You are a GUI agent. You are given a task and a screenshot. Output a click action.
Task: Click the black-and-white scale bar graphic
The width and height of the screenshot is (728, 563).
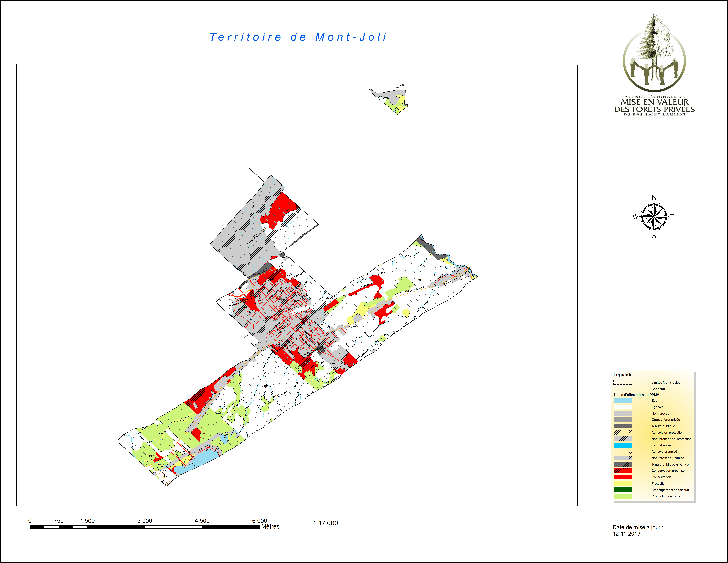pyautogui.click(x=145, y=527)
